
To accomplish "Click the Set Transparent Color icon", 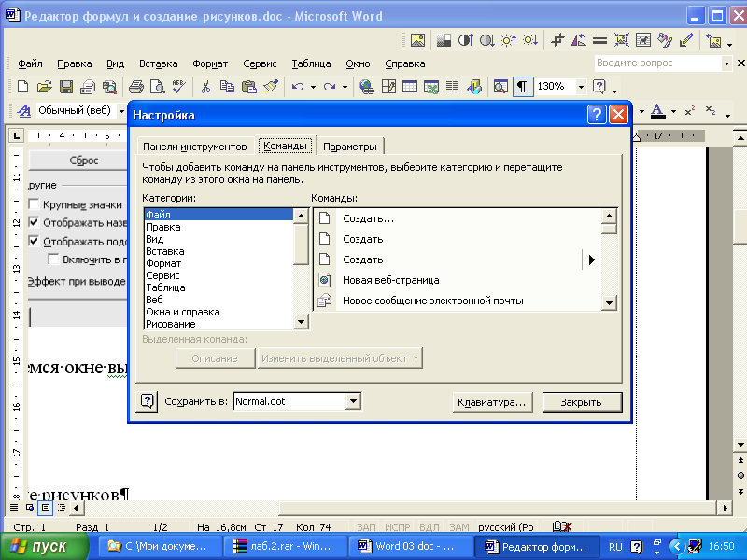I will (x=686, y=40).
